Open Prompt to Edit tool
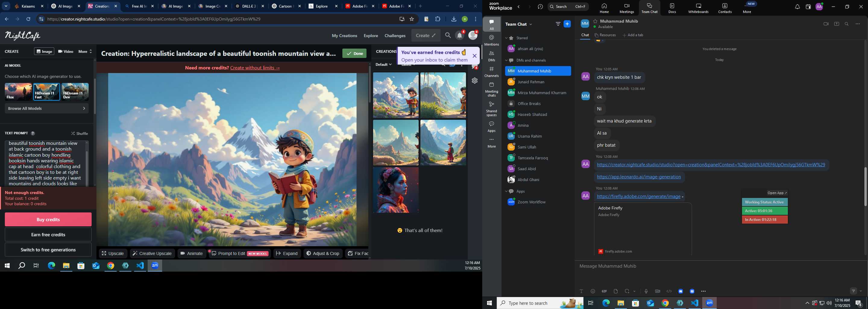 [240, 253]
